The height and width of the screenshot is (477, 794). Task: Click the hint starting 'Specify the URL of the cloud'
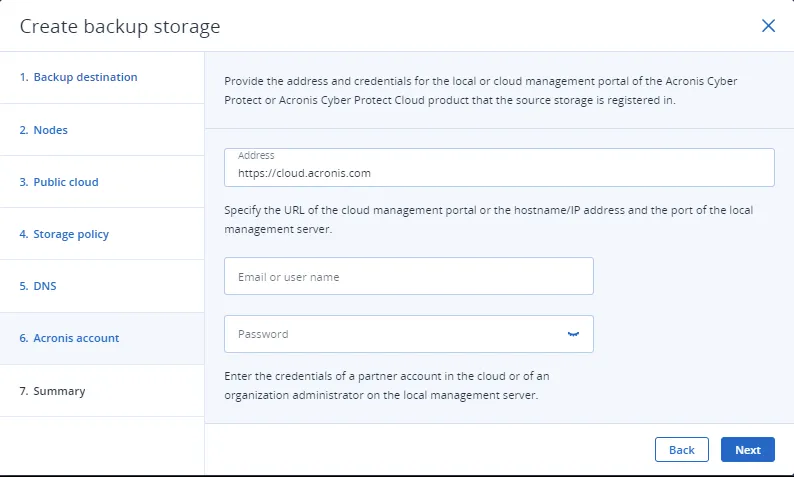pos(489,219)
